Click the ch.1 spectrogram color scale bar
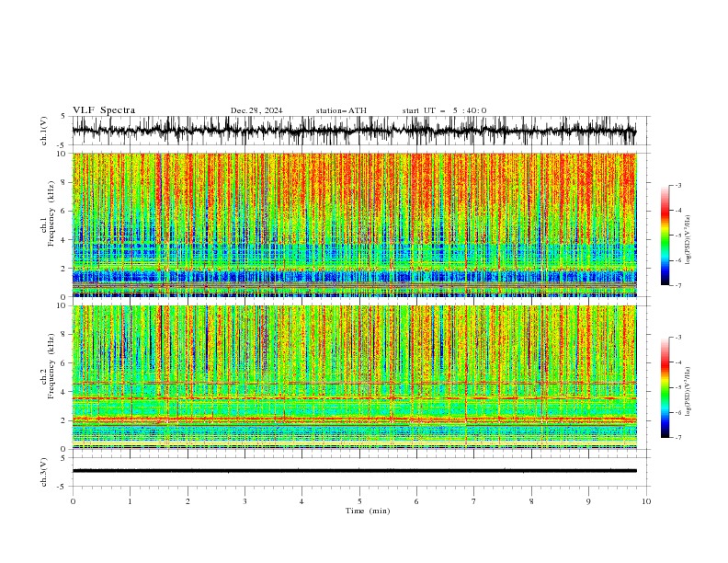The width and height of the screenshot is (728, 563). 665,236
